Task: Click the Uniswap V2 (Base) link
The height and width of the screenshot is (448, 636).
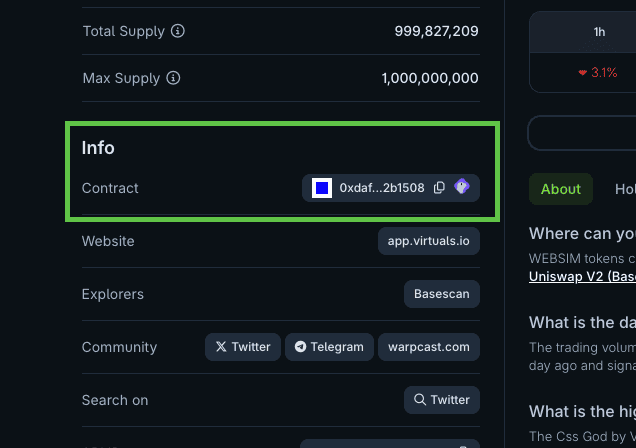Action: [582, 276]
